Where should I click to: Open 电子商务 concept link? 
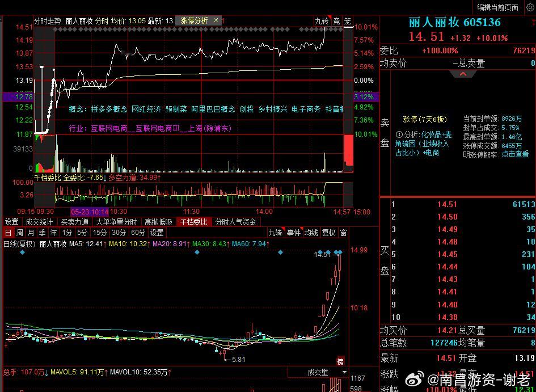[306, 109]
